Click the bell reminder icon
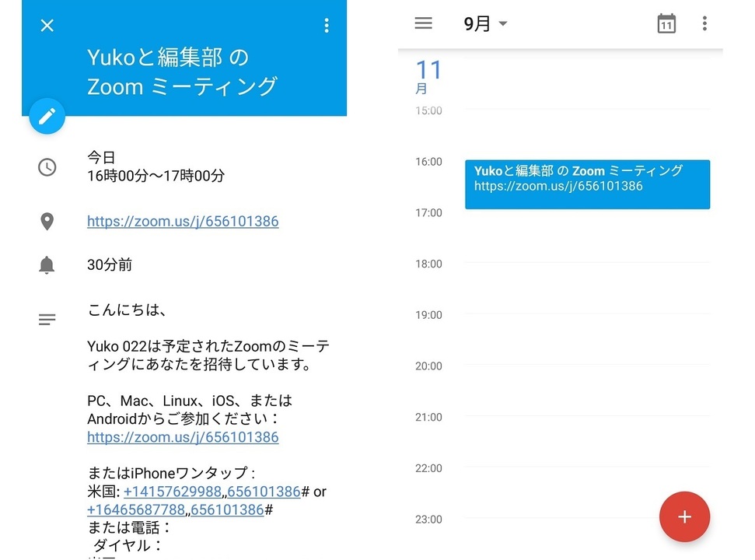The image size is (755, 560). (x=47, y=264)
